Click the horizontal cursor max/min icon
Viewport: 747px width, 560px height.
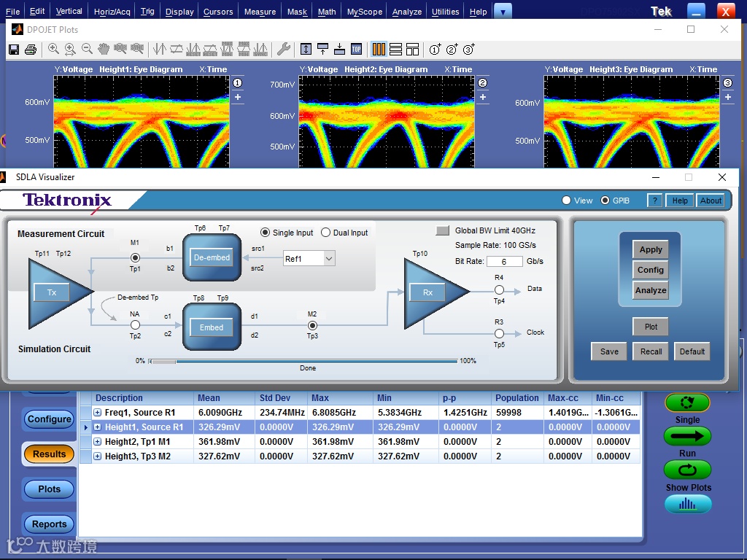pyautogui.click(x=244, y=49)
